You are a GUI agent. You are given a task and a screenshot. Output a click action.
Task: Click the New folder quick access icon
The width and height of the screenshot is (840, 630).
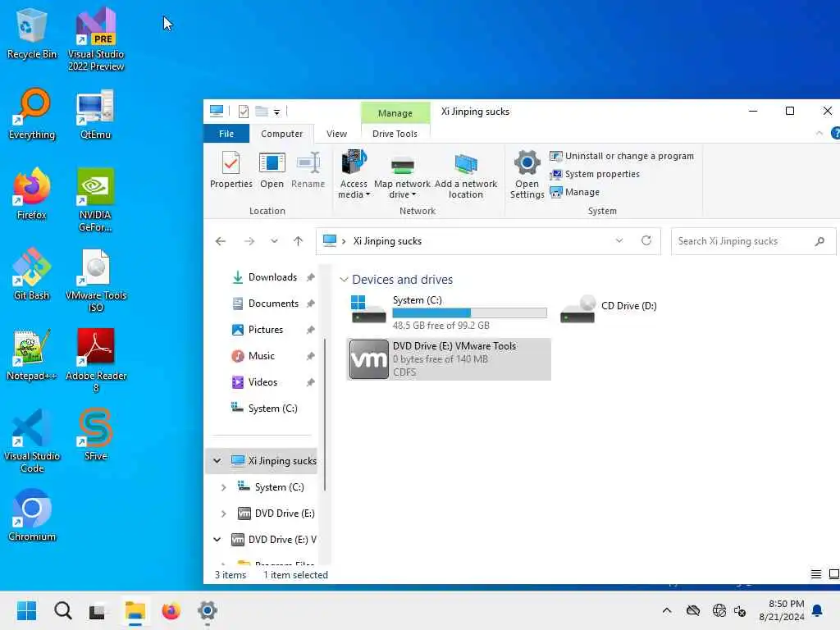coord(262,112)
